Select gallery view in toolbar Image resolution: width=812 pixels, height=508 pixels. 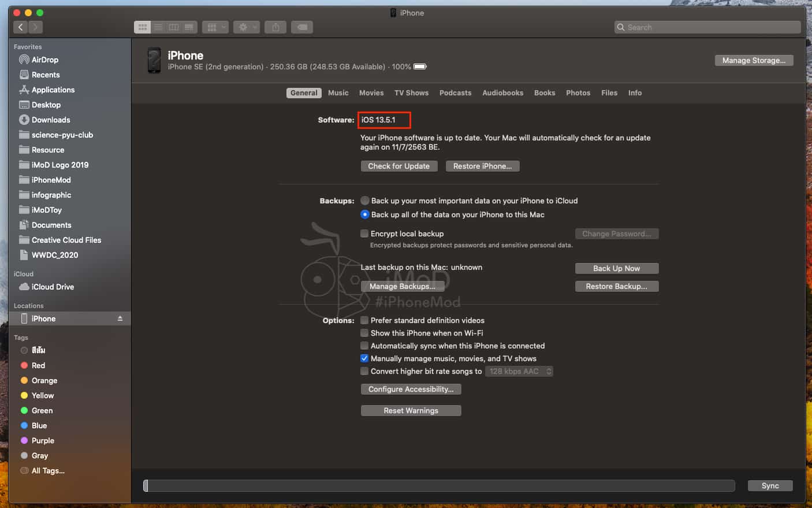click(189, 27)
